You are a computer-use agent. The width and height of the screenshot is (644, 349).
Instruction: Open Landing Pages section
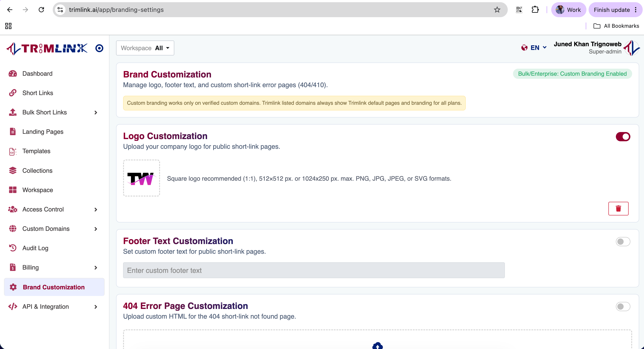pyautogui.click(x=43, y=132)
